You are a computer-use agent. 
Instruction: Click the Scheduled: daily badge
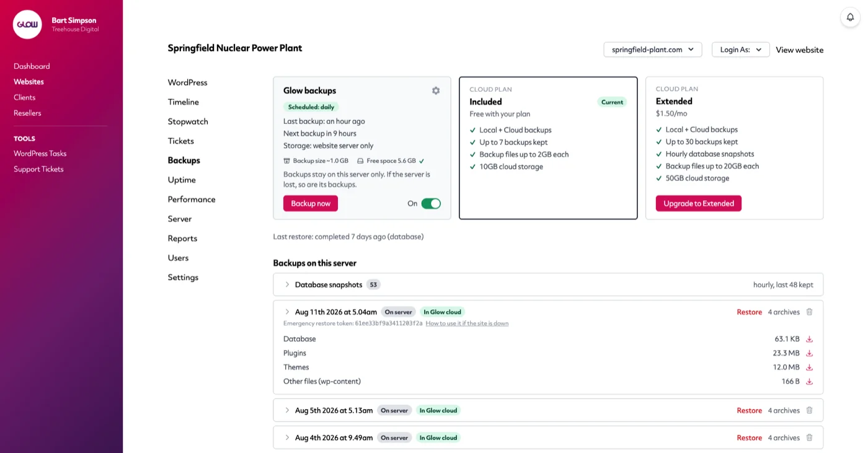pyautogui.click(x=311, y=107)
